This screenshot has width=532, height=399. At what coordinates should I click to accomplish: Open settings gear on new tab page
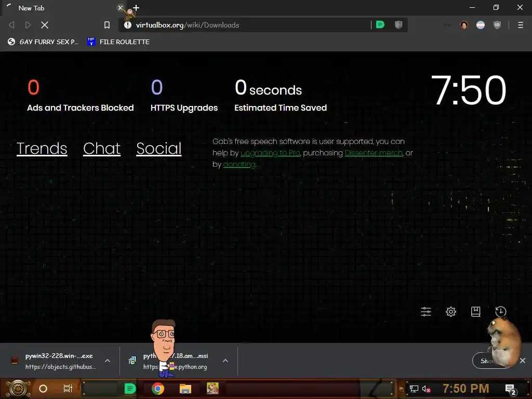[x=450, y=312]
